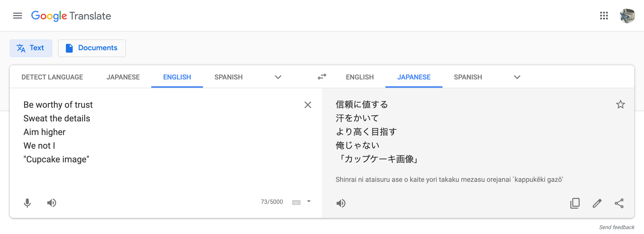Share the translation
The image size is (644, 234).
click(619, 203)
